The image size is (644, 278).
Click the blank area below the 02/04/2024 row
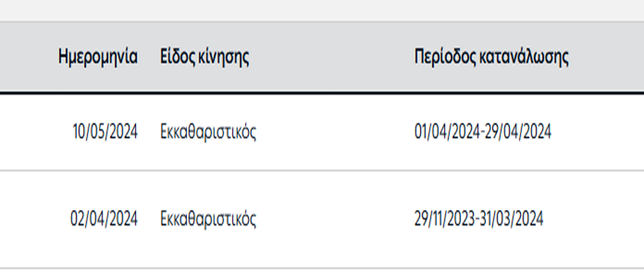coord(322,273)
